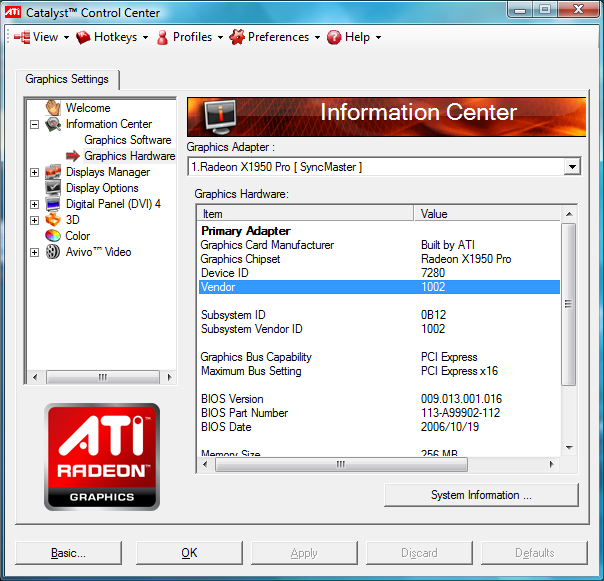Click the Digital Panel (DVI) 4 icon
The image size is (604, 581).
pos(53,204)
